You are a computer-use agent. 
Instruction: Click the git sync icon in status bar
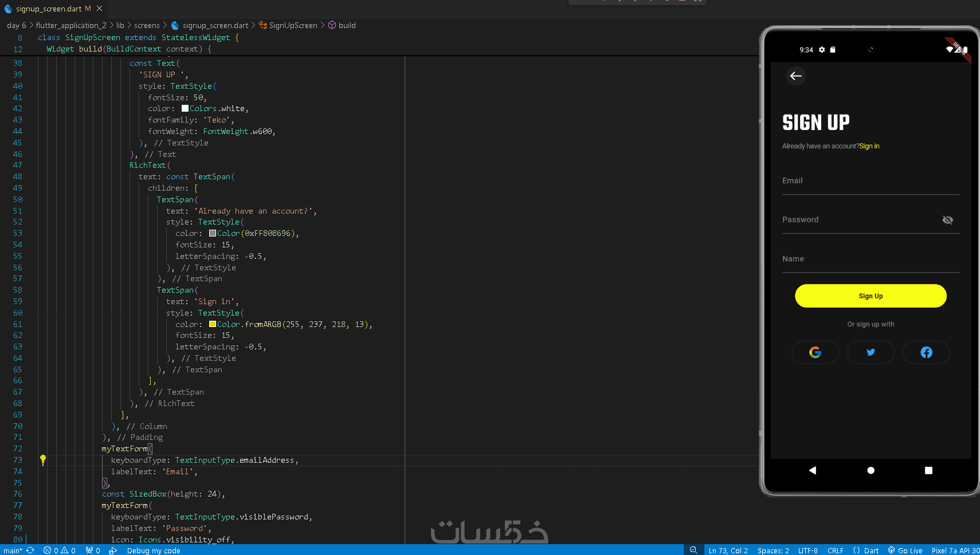[x=30, y=550]
